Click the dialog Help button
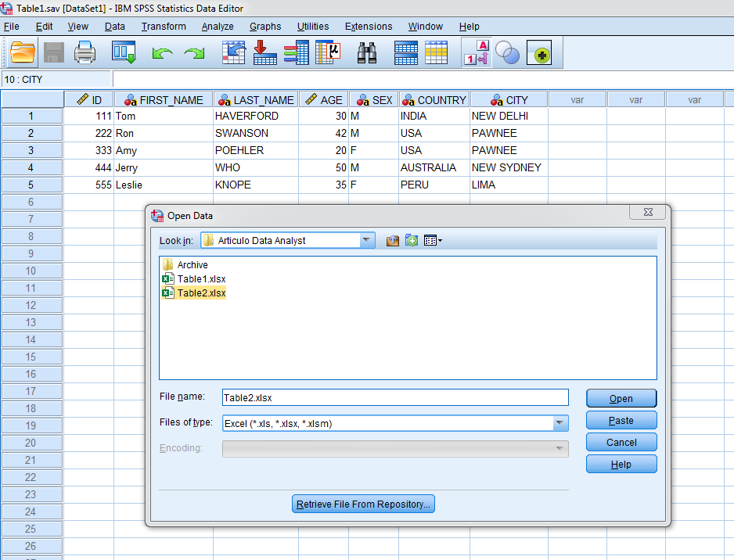This screenshot has width=734, height=560. pos(621,465)
